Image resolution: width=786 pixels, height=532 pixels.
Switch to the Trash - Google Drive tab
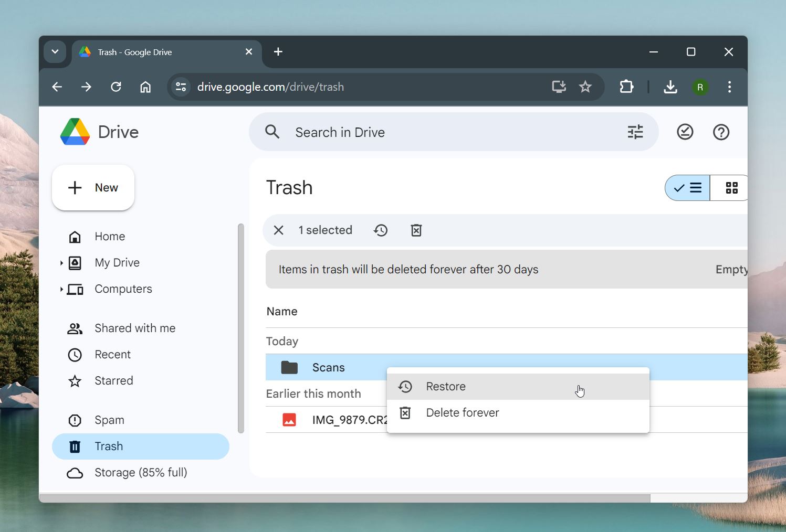tap(167, 52)
